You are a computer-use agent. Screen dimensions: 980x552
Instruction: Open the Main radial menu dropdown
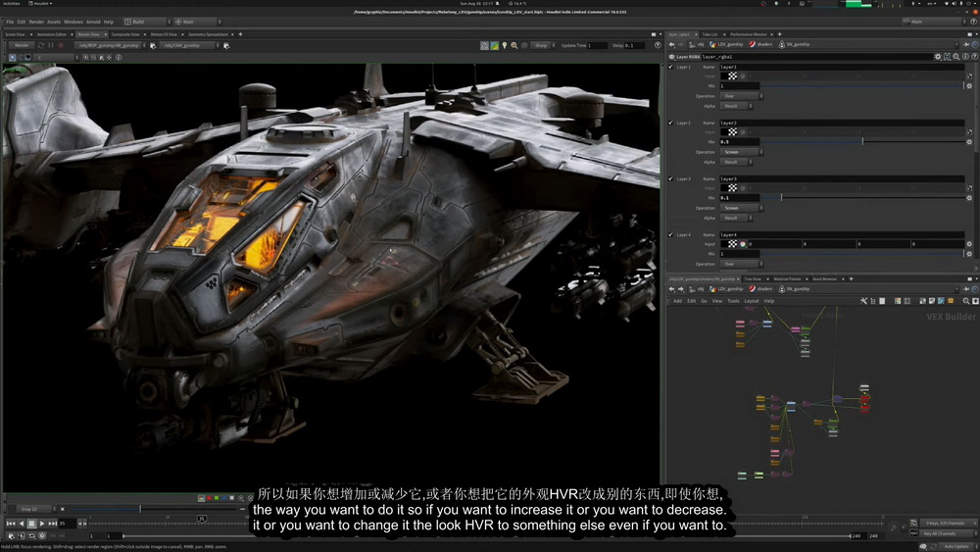(x=198, y=22)
